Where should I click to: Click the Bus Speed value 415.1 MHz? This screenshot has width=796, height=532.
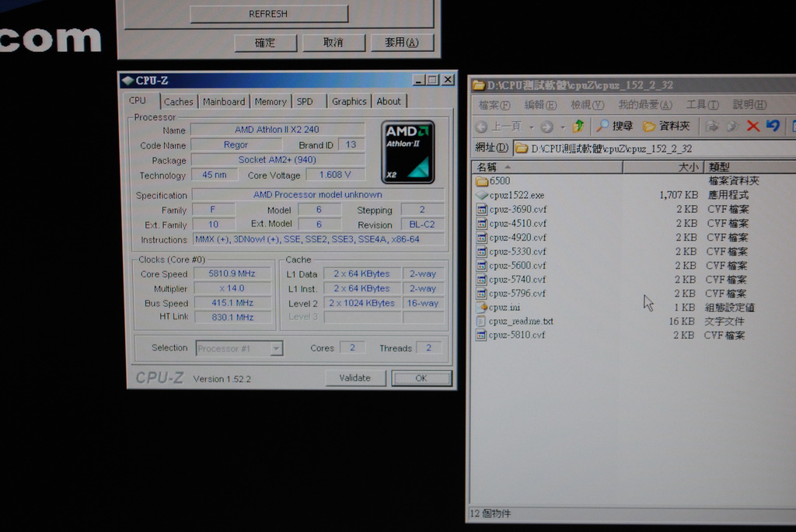coord(232,303)
